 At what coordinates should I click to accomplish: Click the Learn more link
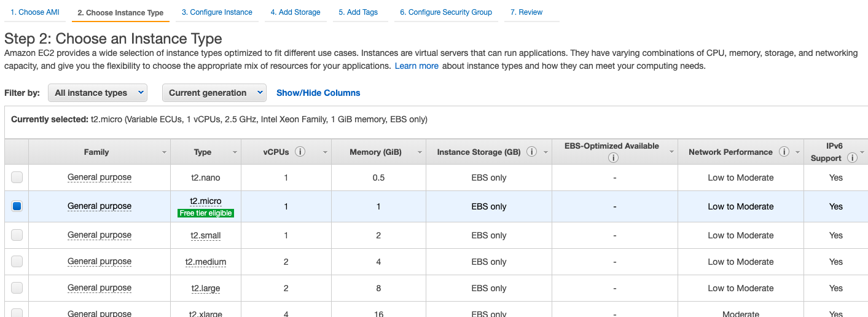416,66
